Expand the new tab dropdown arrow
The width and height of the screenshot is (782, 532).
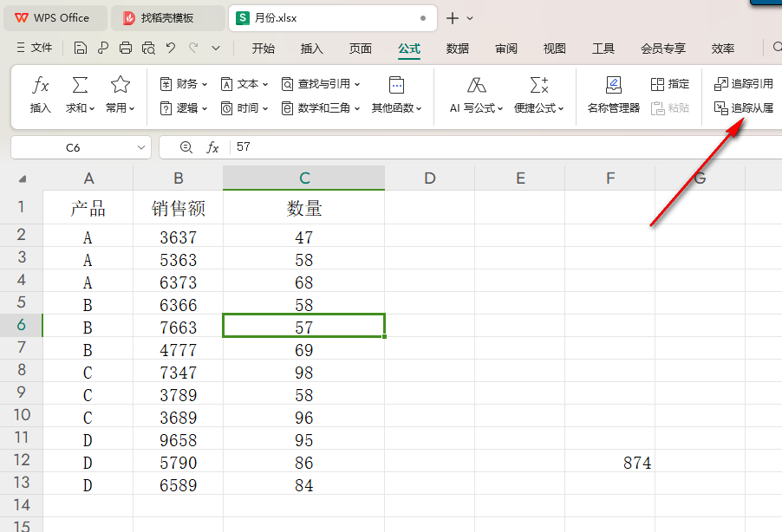pyautogui.click(x=470, y=18)
